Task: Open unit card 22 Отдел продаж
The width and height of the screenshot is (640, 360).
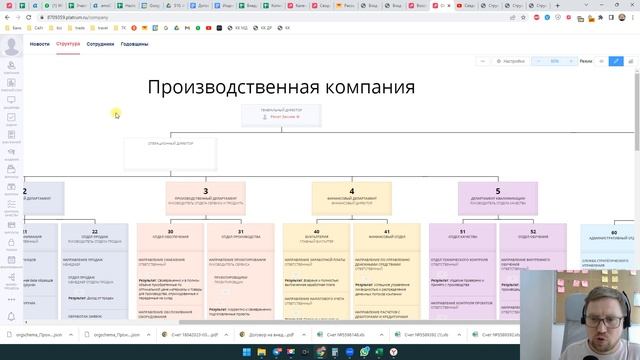Action: click(x=95, y=237)
